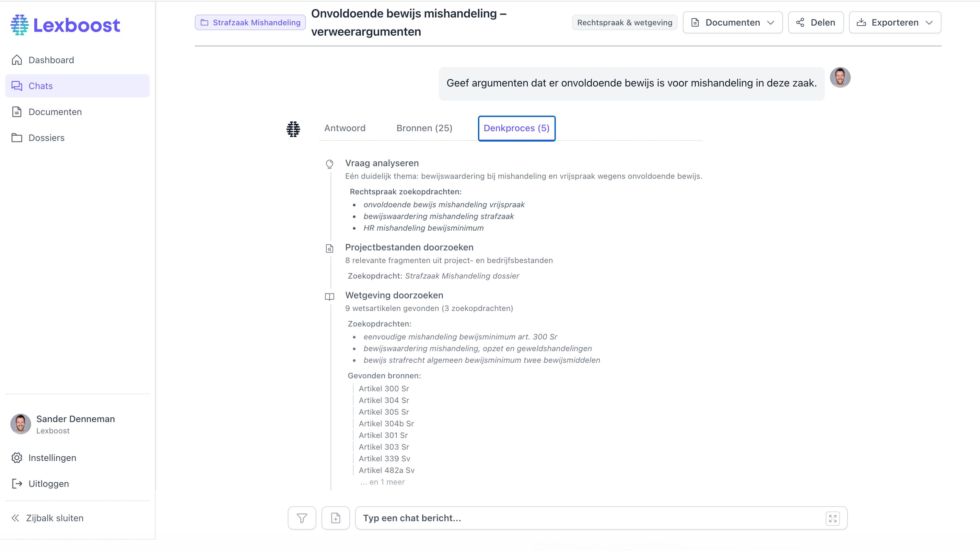
Task: Open the fullscreen icon in the chat input
Action: coord(833,518)
